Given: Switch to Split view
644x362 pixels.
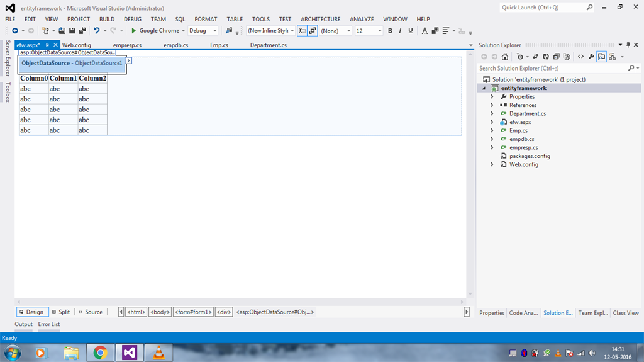Looking at the screenshot, I should point(61,312).
